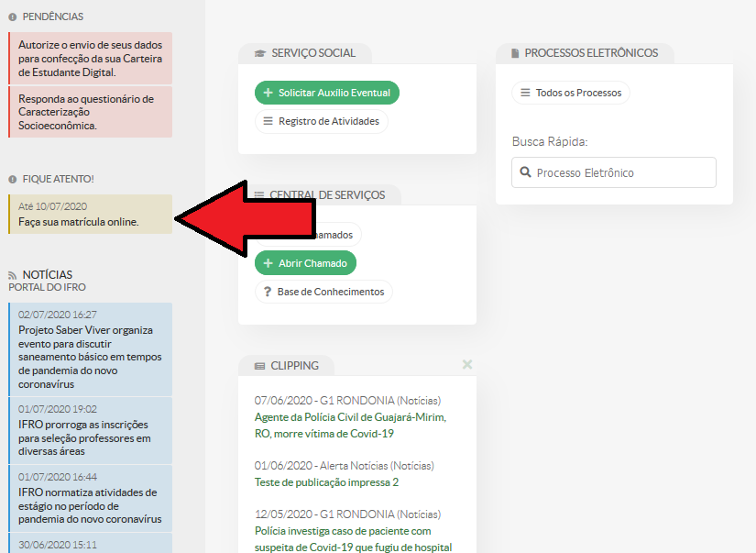The image size is (756, 553).
Task: Open the Teste de publicação impressa 2 clipping
Action: click(326, 482)
